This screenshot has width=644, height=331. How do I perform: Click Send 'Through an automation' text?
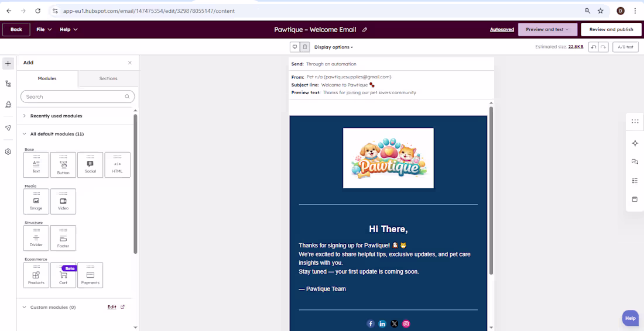[331, 64]
